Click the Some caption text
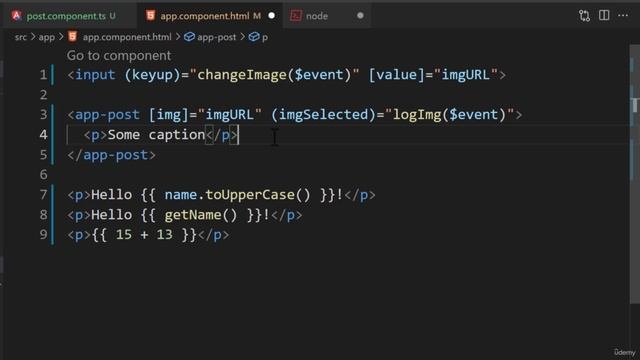 pos(156,135)
